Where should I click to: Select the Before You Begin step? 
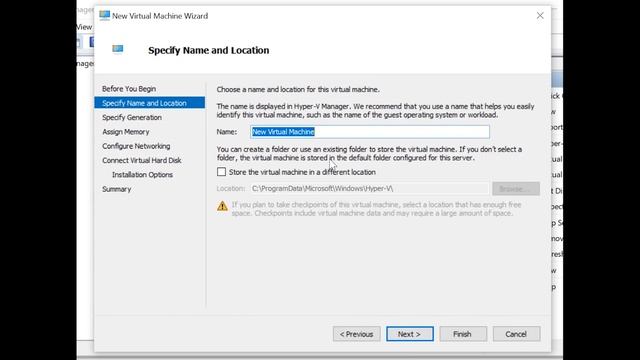point(129,89)
